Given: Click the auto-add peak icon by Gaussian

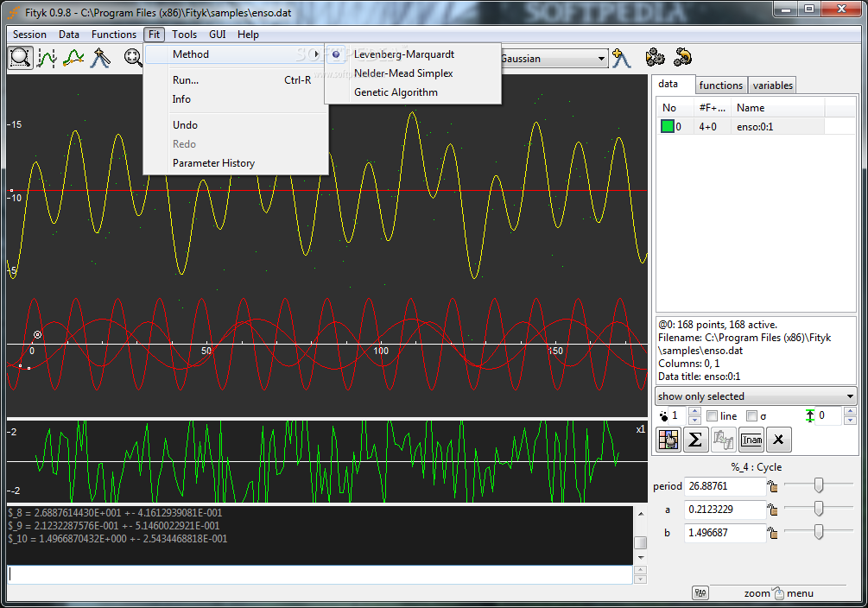Looking at the screenshot, I should pyautogui.click(x=622, y=58).
